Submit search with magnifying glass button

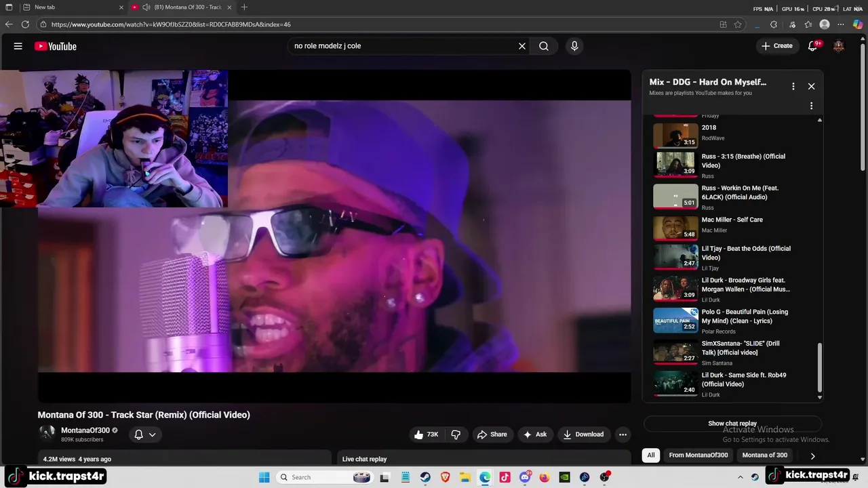(544, 46)
